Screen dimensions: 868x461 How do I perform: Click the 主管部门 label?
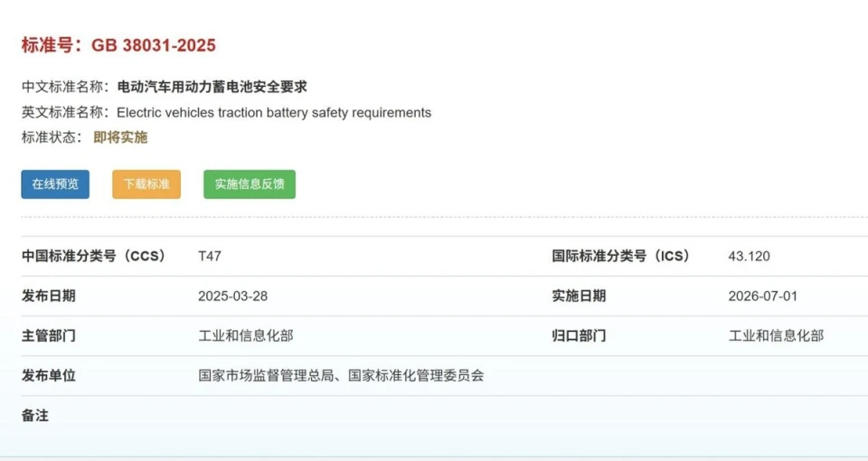point(48,336)
